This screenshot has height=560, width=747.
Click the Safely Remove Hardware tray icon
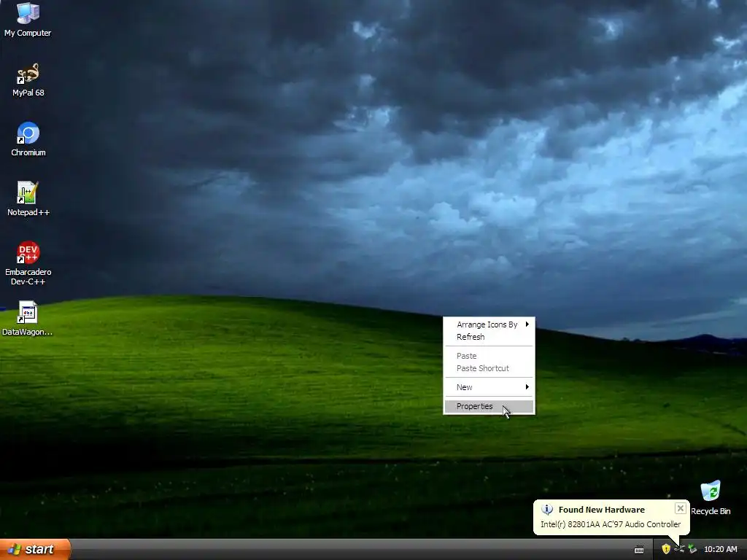pyautogui.click(x=692, y=549)
